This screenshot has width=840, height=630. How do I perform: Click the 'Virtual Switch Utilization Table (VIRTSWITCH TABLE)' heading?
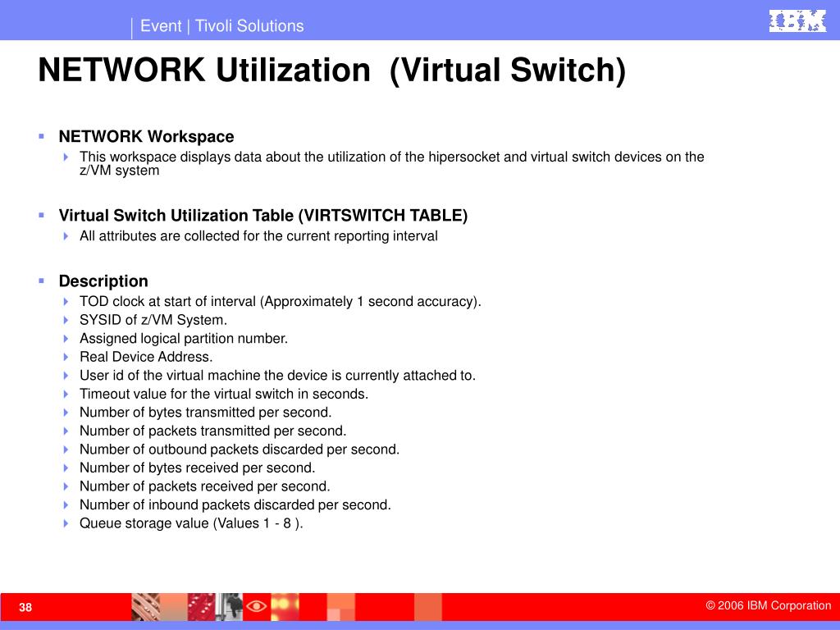pyautogui.click(x=263, y=216)
